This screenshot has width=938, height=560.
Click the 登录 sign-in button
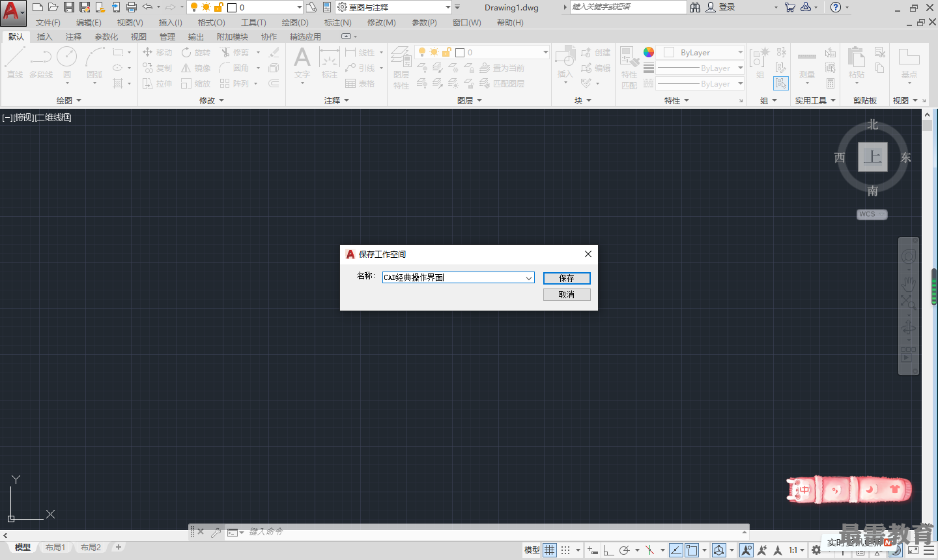(x=720, y=7)
